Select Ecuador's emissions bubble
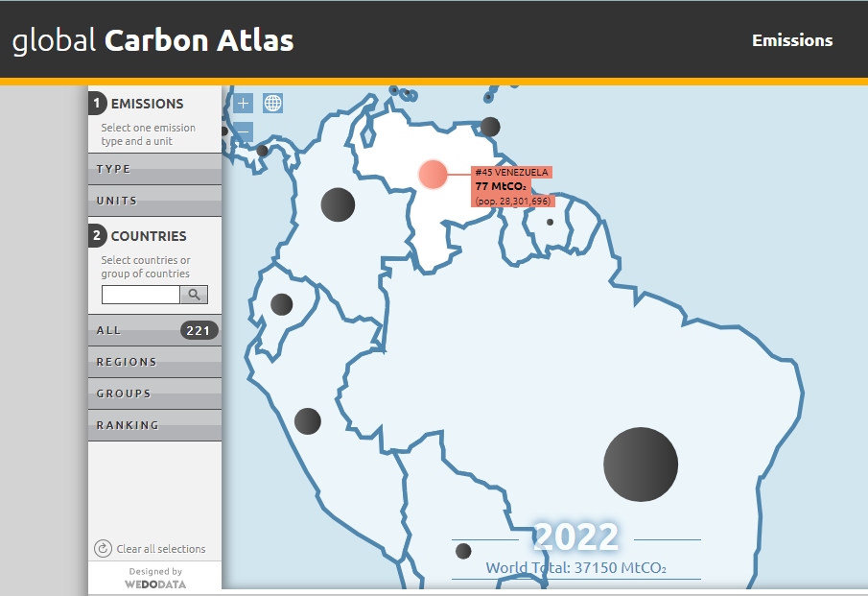868x596 pixels. (x=281, y=304)
